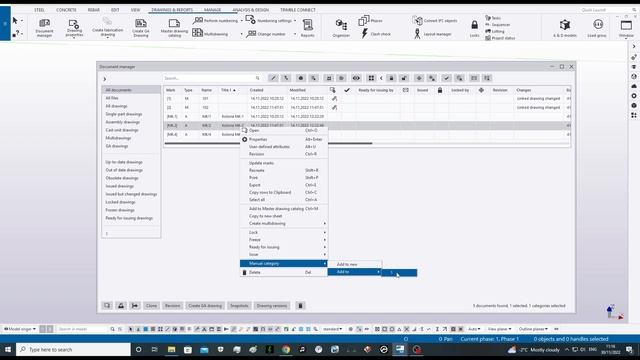The height and width of the screenshot is (360, 640).
Task: Select Assembly drawings category
Action: pos(122,122)
